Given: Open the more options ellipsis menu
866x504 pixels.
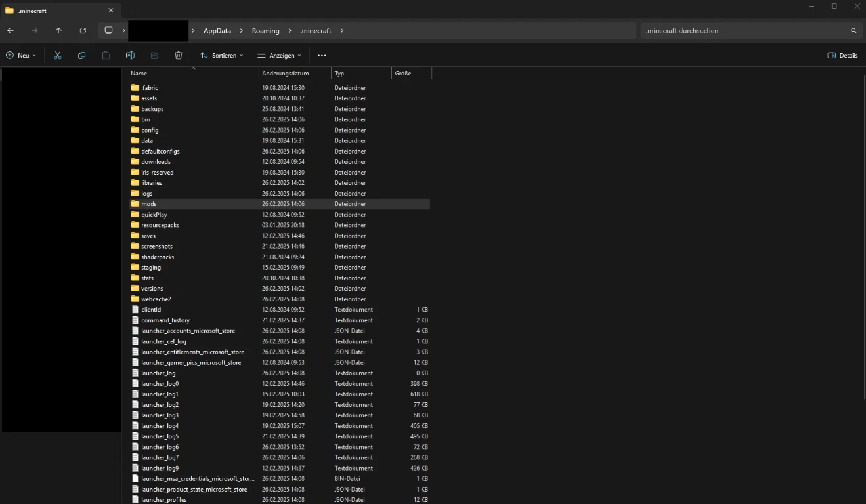Looking at the screenshot, I should pyautogui.click(x=322, y=55).
